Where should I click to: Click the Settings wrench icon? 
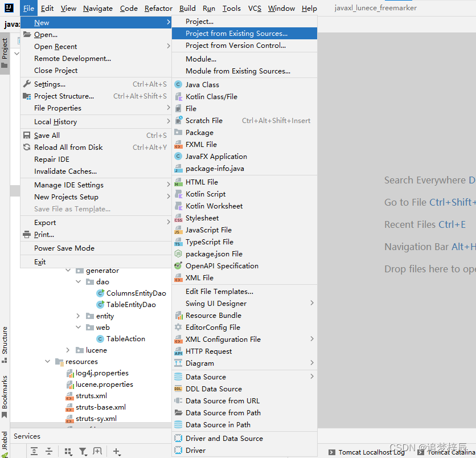coord(27,84)
